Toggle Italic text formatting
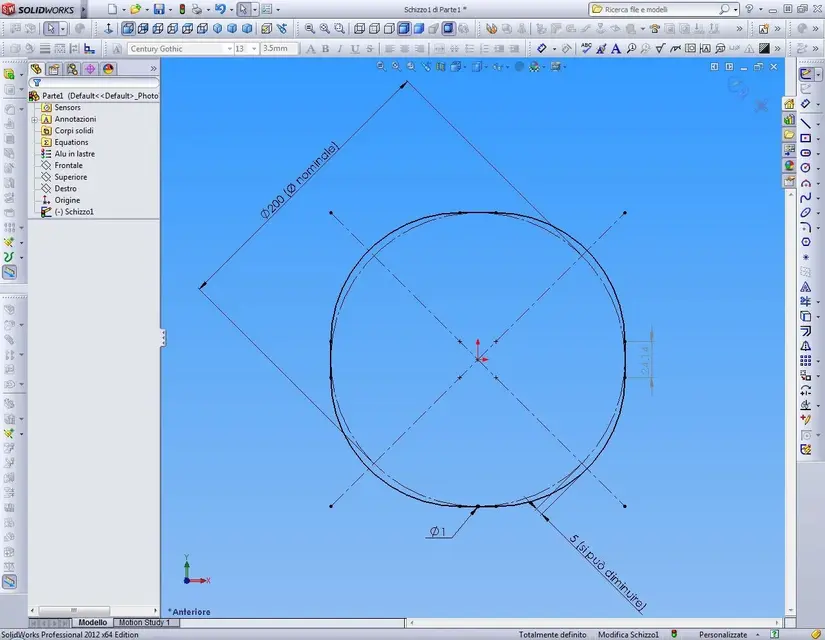This screenshot has height=640, width=825. pyautogui.click(x=340, y=48)
